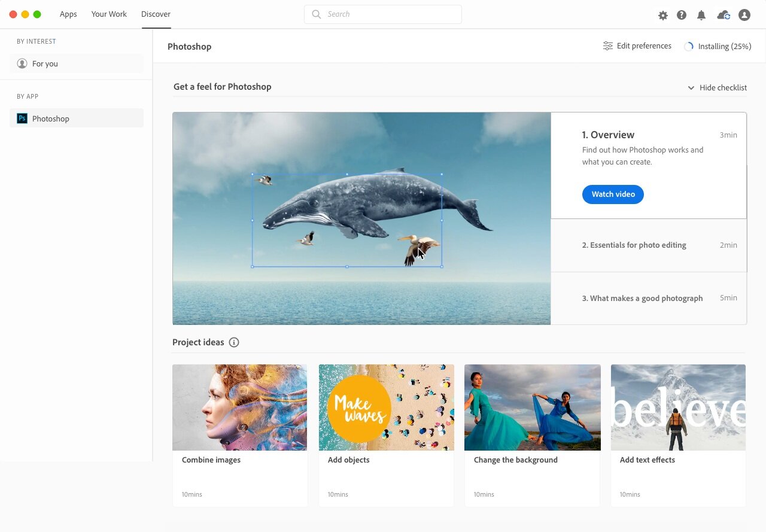Click the Installing (25%) status text
The image size is (766, 532).
pyautogui.click(x=725, y=46)
